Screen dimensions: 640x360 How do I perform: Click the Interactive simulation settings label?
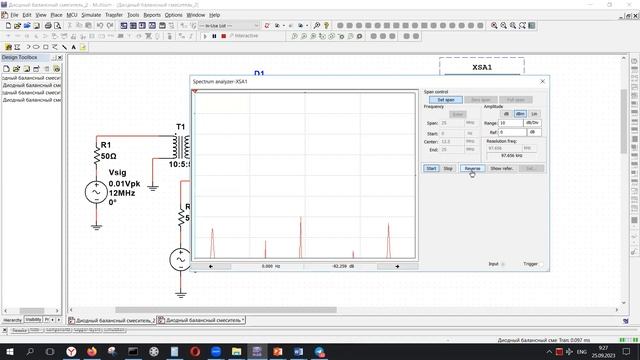[244, 36]
